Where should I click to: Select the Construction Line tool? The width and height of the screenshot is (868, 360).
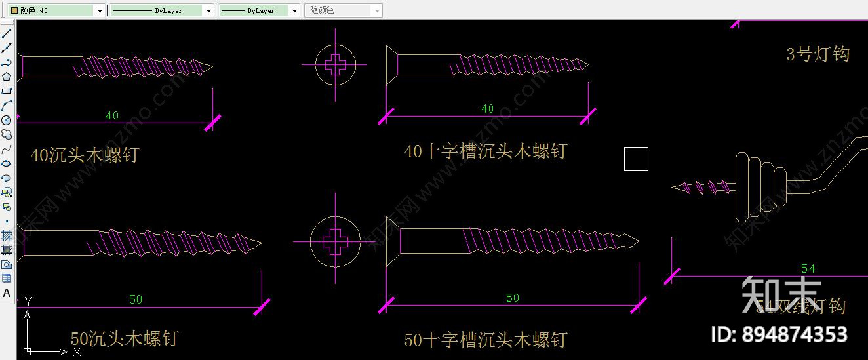[7, 48]
